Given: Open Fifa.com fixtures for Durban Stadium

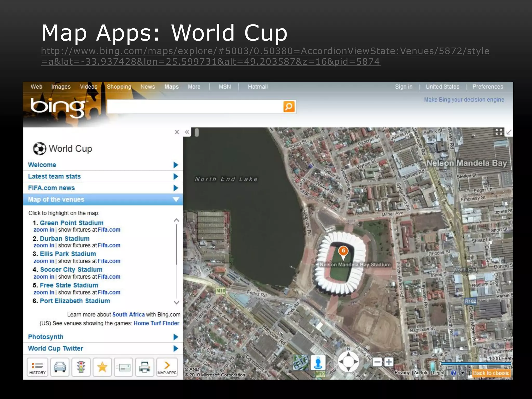Looking at the screenshot, I should pos(109,245).
